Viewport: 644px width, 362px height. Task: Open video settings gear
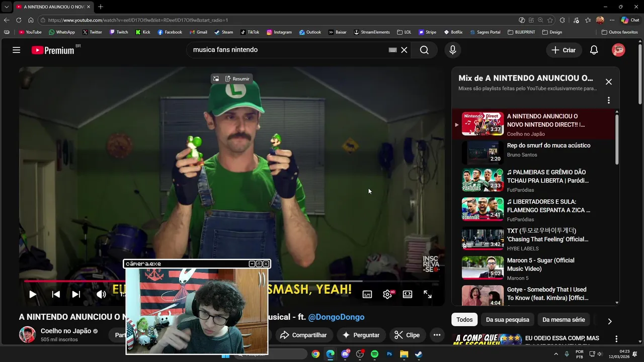[x=387, y=294]
